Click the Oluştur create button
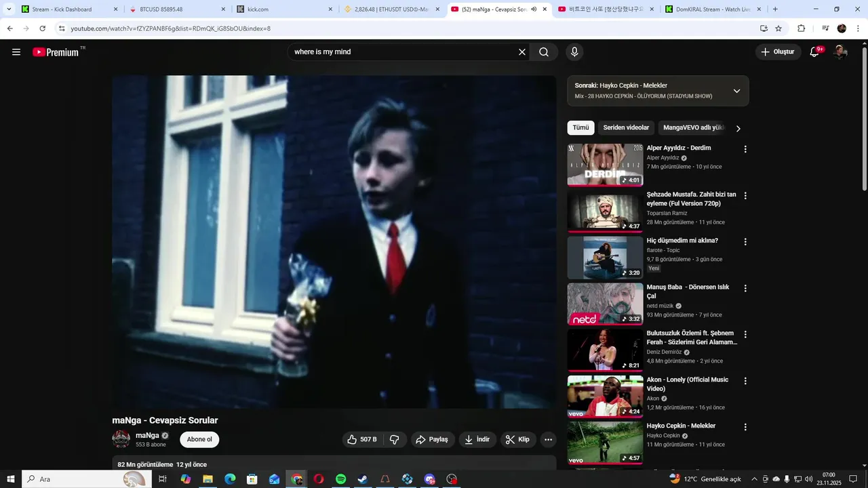Screen dimensions: 868x488 click(778, 52)
